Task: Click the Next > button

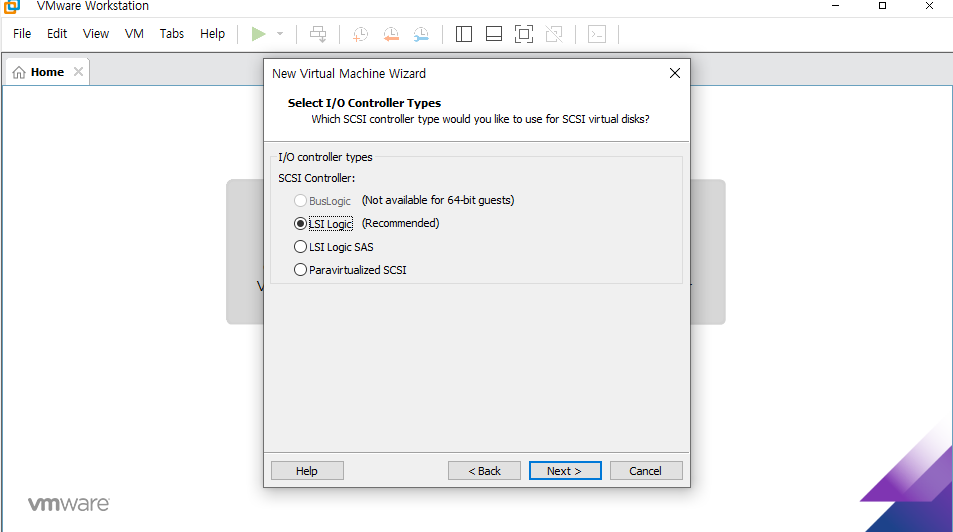Action: click(x=565, y=471)
